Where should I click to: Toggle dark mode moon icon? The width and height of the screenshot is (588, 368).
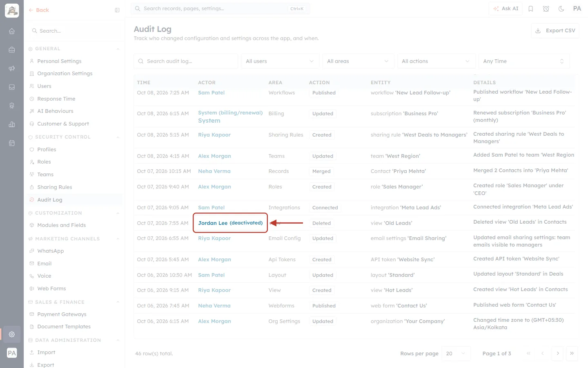561,9
